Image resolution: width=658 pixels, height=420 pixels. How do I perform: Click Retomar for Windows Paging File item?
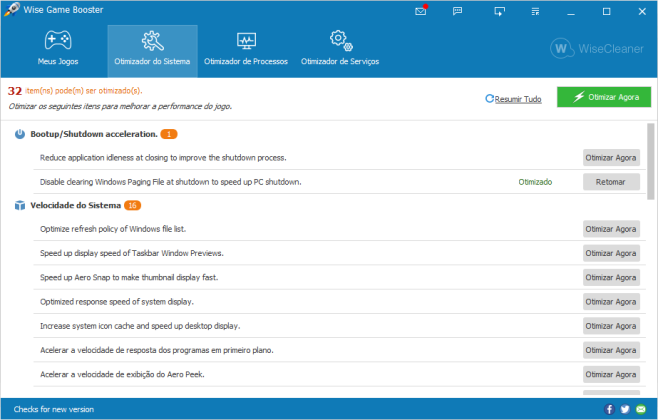coord(611,182)
